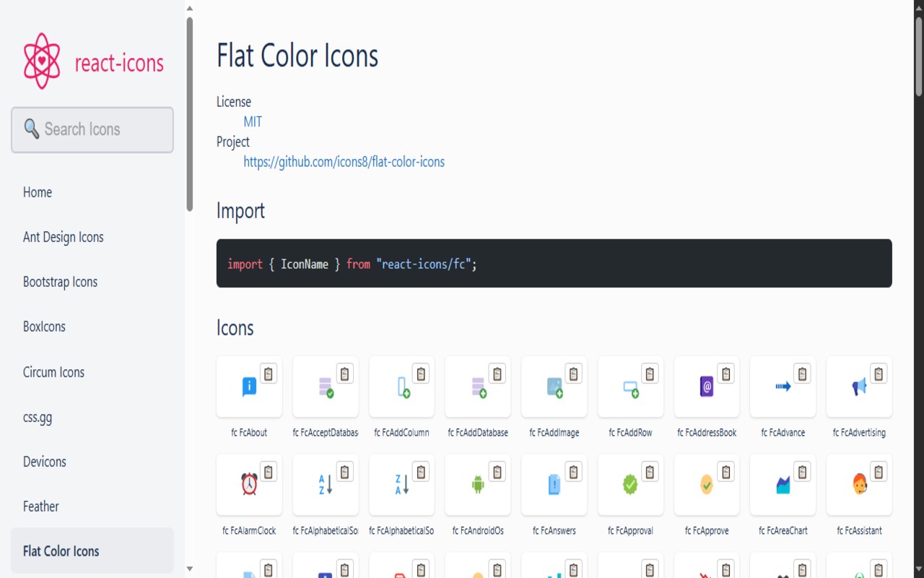Click the FcAbout info icon
The width and height of the screenshot is (924, 578).
pos(249,387)
